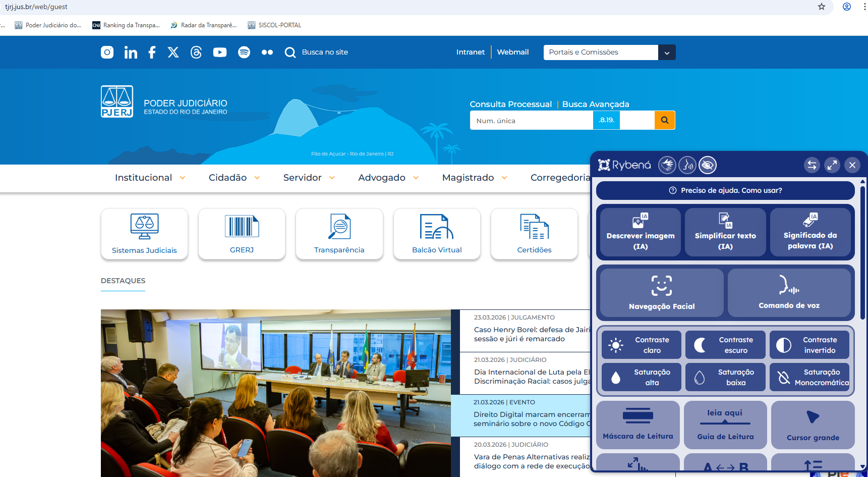
Task: Expand the Advogado menu chevron
Action: coord(416,178)
